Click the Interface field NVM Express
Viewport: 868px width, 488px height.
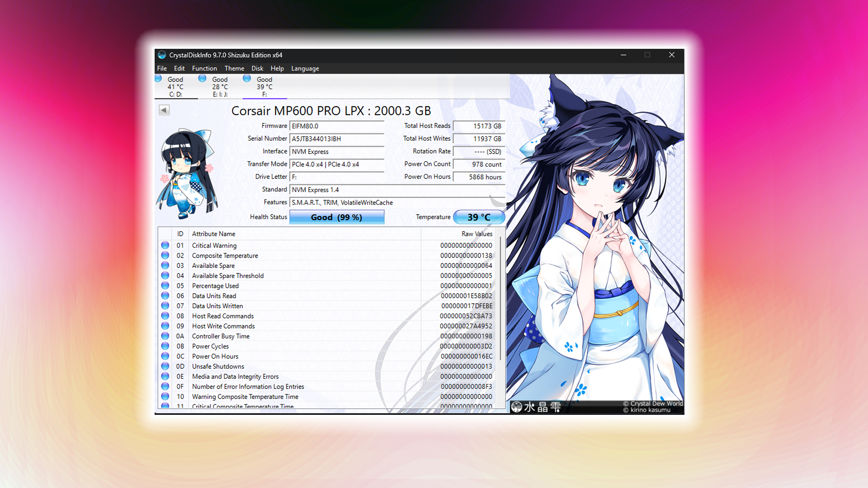[337, 151]
